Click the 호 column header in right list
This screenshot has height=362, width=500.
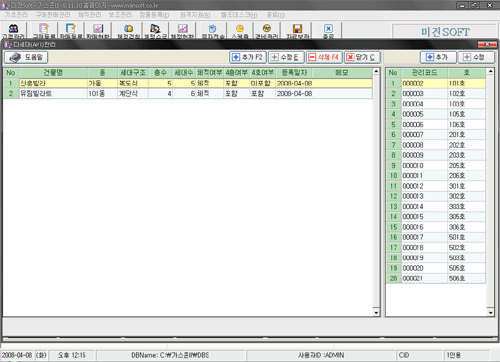[467, 73]
